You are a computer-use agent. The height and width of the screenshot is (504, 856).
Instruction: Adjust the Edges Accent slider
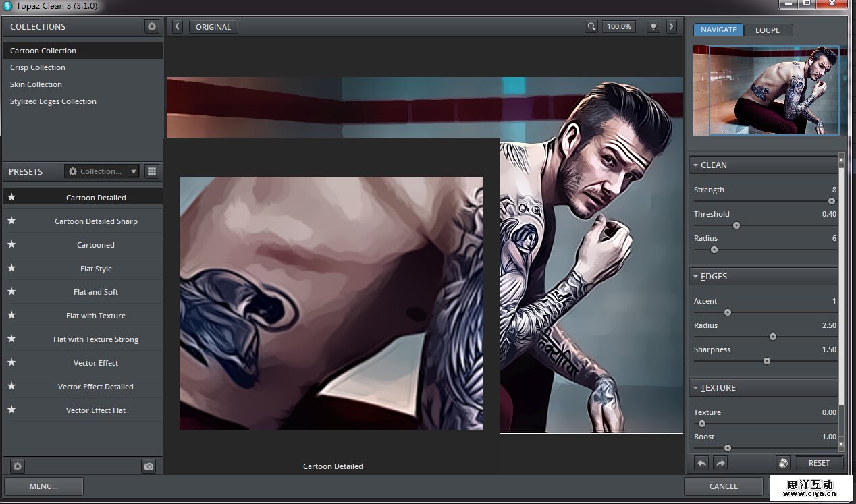pyautogui.click(x=728, y=312)
